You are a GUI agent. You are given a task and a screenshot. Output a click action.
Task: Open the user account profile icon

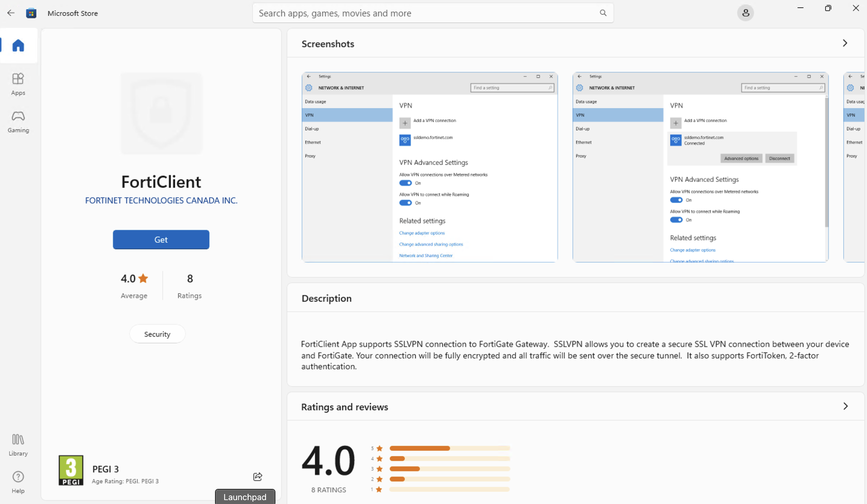(x=745, y=13)
